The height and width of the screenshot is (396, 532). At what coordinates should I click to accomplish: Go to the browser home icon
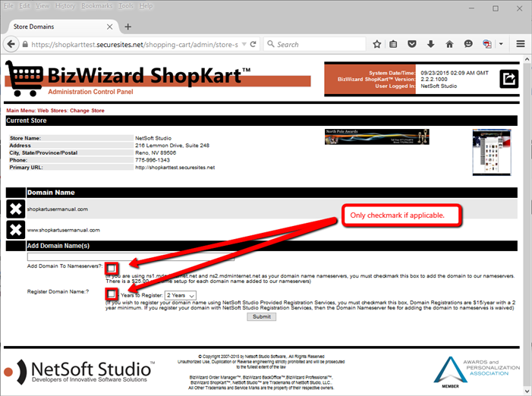[449, 44]
